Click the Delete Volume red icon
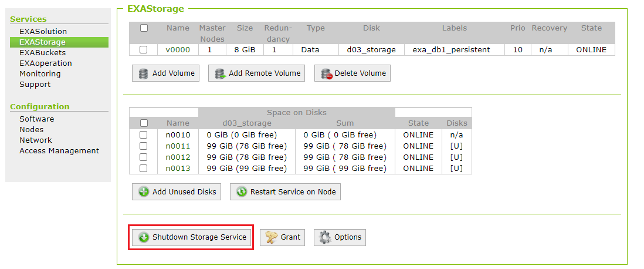Image resolution: width=644 pixels, height=269 pixels. point(327,73)
